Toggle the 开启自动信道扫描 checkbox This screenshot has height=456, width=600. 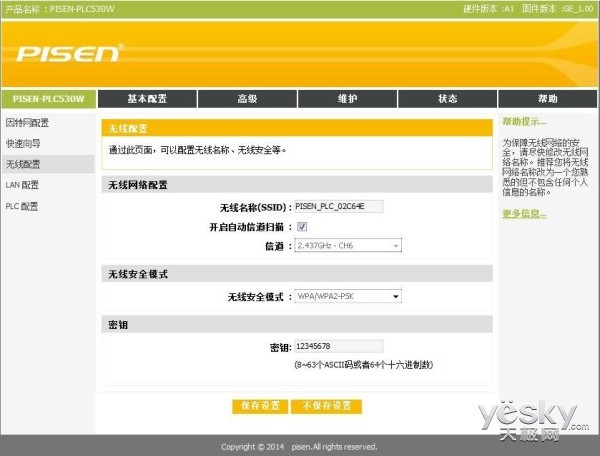pyautogui.click(x=302, y=227)
